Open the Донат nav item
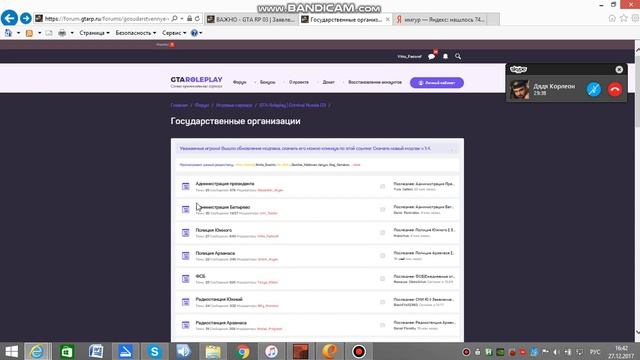Viewport: 640px width, 360px height. (x=329, y=82)
